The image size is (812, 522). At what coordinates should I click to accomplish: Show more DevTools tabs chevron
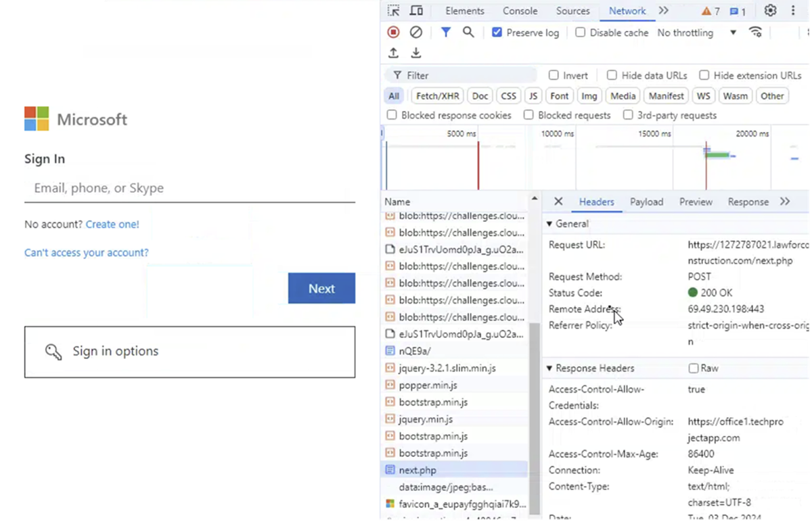663,11
